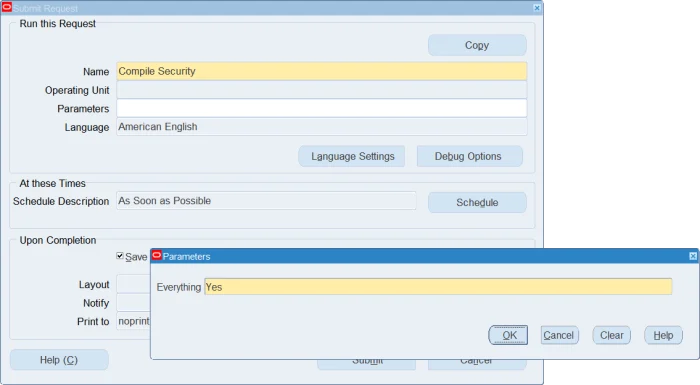Click the Upon Completion group label
The image size is (700, 385).
tap(58, 240)
